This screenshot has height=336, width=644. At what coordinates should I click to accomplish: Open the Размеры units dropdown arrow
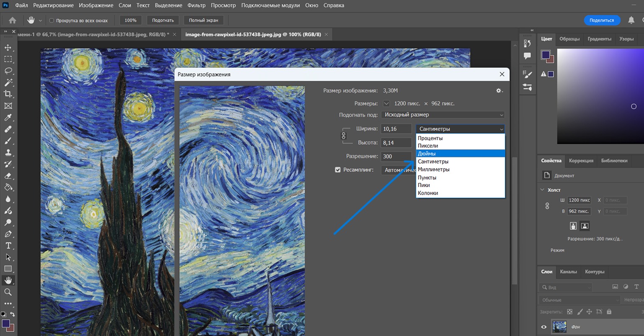click(x=386, y=103)
